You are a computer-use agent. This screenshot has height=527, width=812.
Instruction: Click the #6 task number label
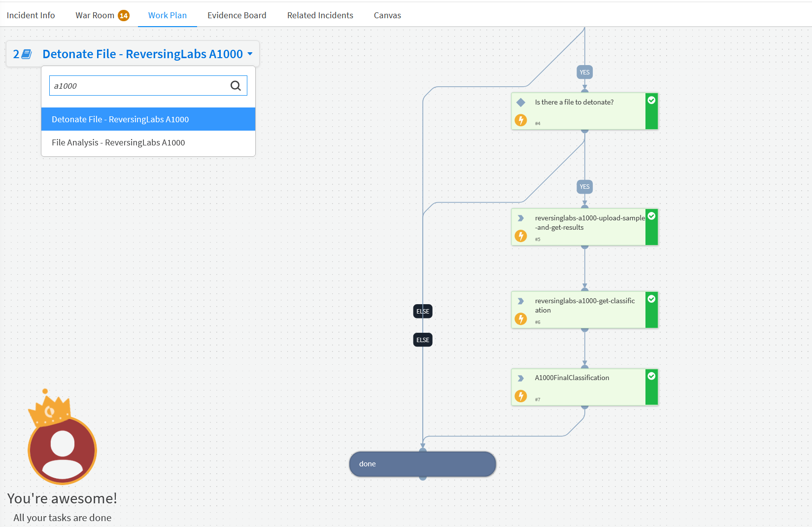coord(538,322)
